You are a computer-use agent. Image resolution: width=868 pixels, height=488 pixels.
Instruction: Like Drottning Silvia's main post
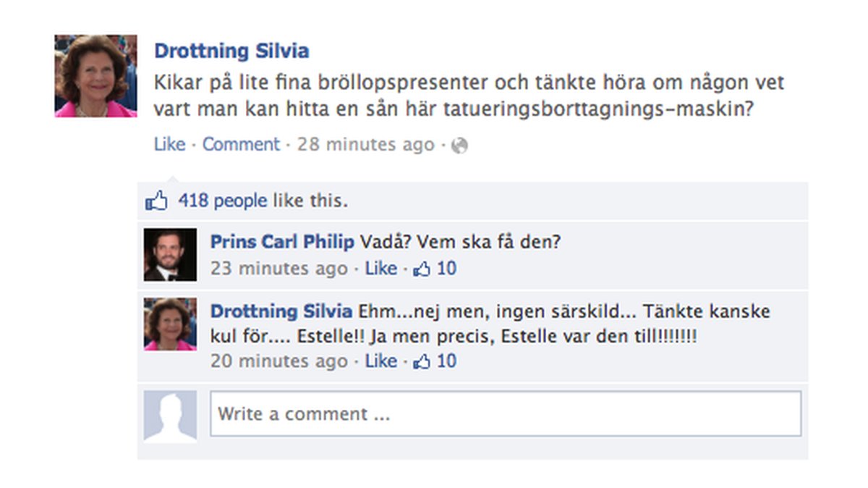[169, 144]
